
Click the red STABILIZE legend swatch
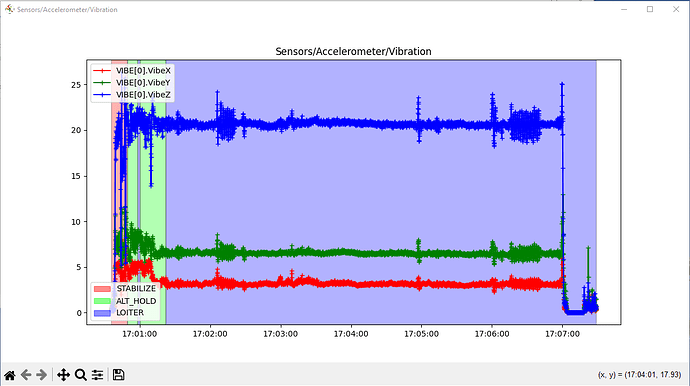pyautogui.click(x=102, y=289)
